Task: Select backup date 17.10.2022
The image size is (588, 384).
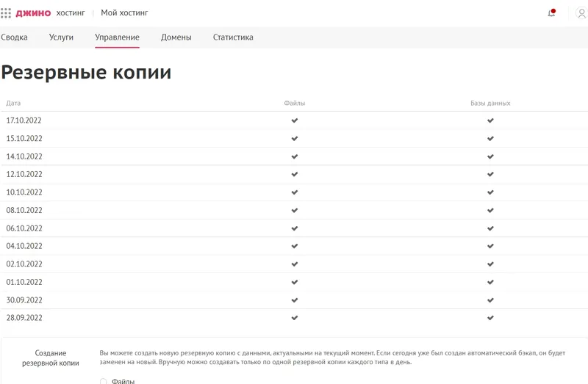Action: coord(24,120)
